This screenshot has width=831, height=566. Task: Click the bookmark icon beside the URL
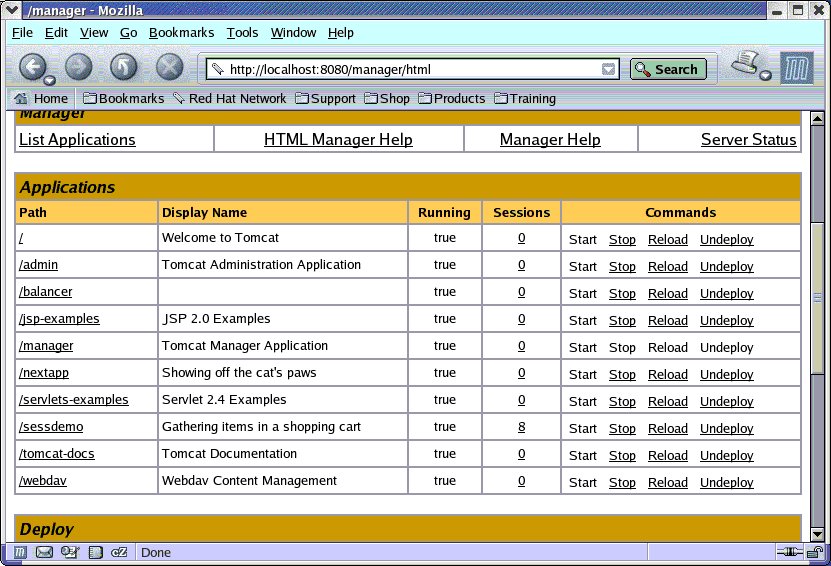tap(217, 69)
